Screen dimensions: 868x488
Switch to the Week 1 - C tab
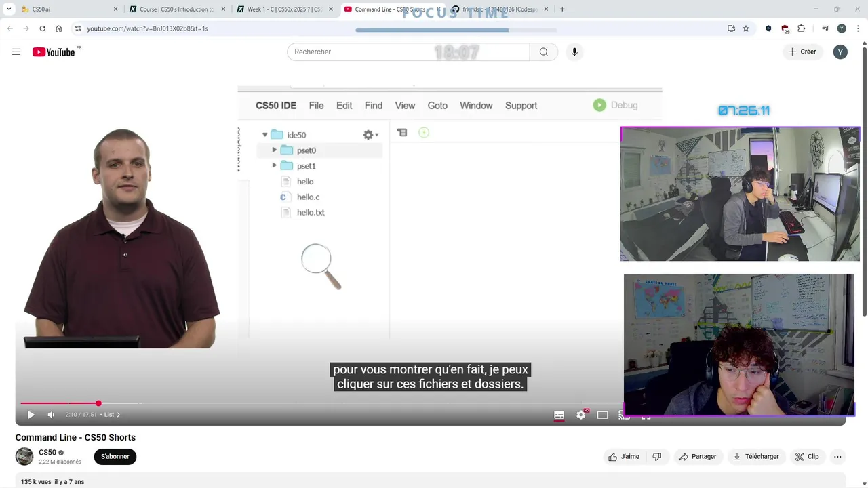[284, 9]
